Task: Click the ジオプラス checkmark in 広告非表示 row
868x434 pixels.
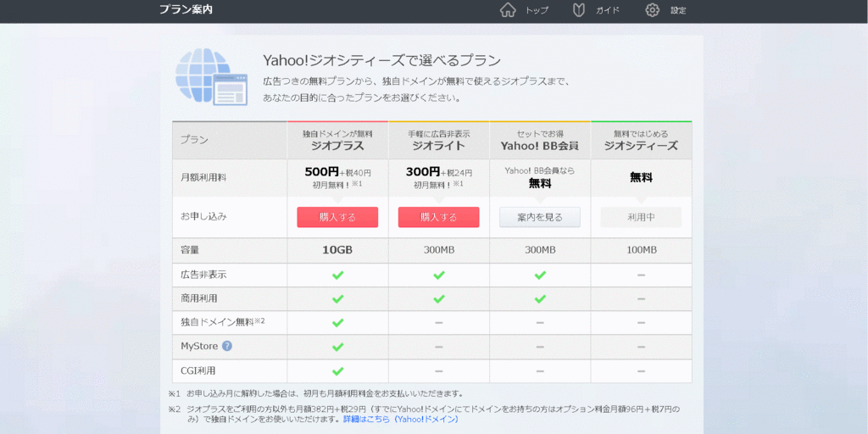Action: 337,275
